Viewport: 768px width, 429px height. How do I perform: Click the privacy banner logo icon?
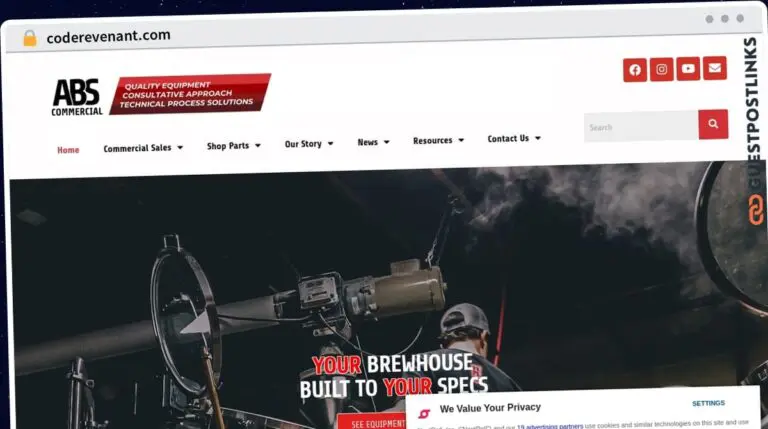coord(424,414)
